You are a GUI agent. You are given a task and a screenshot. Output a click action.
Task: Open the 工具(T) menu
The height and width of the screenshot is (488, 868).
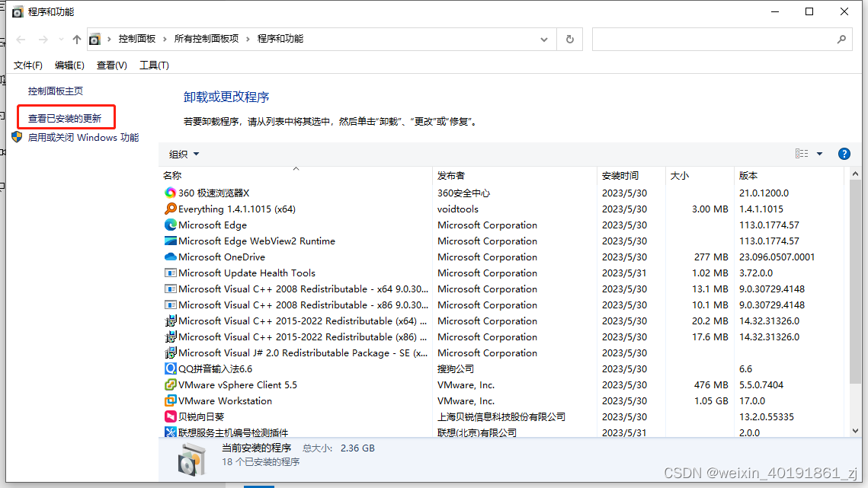tap(154, 65)
